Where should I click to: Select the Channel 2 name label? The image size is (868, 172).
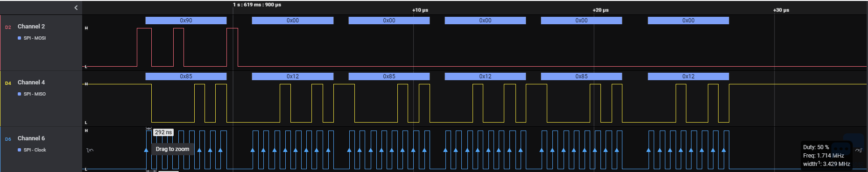[31, 27]
